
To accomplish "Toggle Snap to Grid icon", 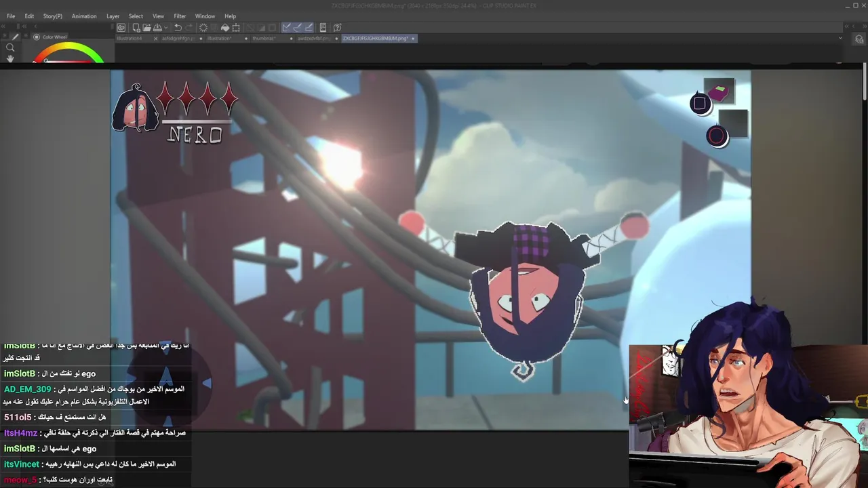I will coord(309,28).
